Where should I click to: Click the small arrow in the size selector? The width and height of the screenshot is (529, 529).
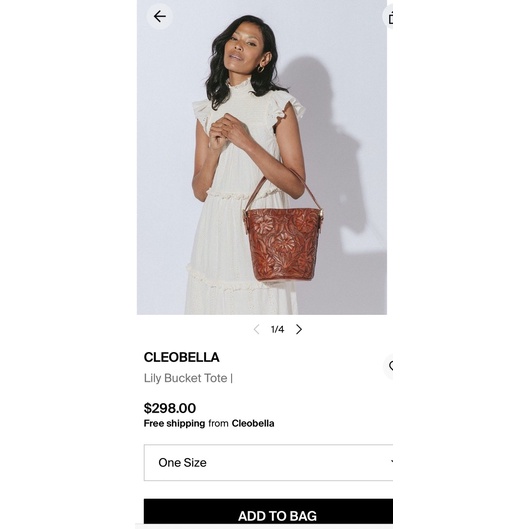[x=391, y=461]
